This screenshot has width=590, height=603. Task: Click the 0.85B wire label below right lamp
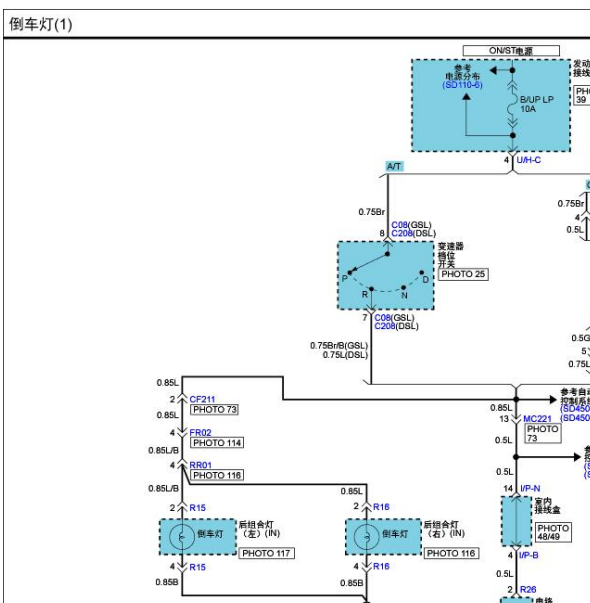(x=352, y=583)
